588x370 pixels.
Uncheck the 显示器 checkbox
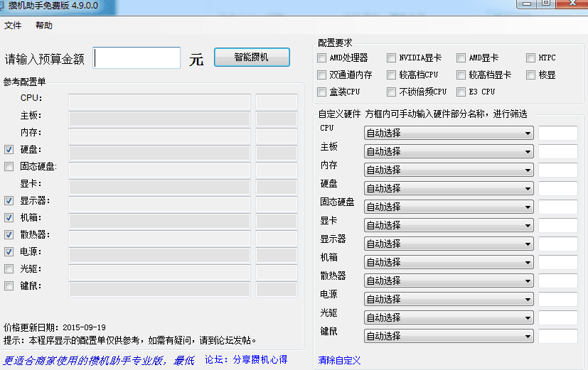[9, 201]
